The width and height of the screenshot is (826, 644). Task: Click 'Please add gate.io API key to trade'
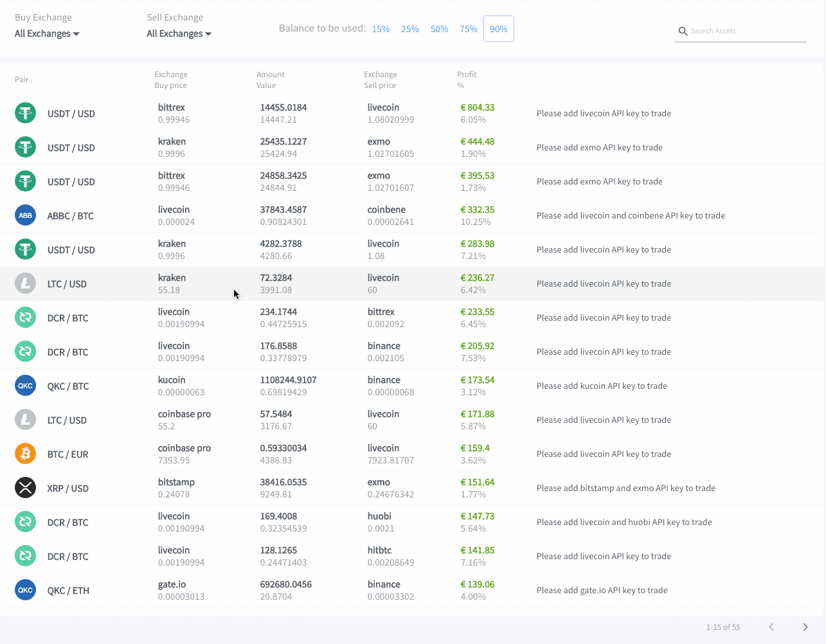point(602,590)
